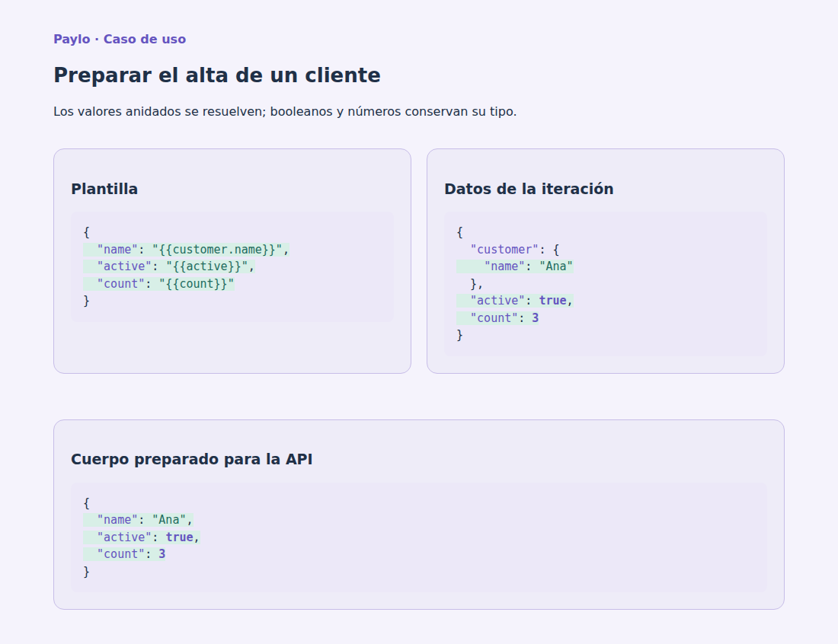838x644 pixels.
Task: Click the description about valores anidados
Action: coord(285,112)
